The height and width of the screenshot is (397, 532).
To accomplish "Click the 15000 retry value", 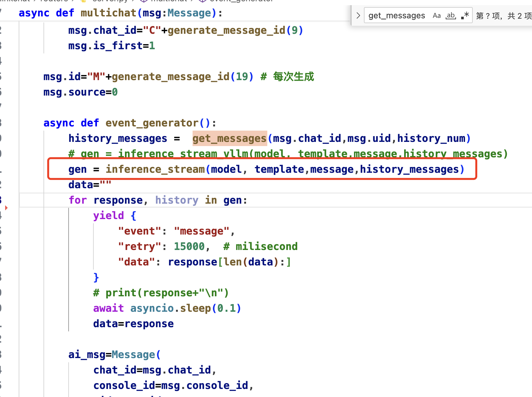I will [x=189, y=246].
